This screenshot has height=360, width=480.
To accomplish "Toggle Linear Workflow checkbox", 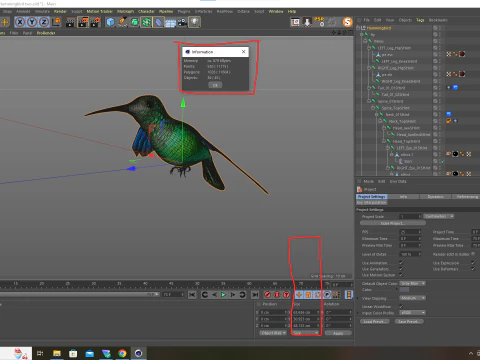I will pyautogui.click(x=401, y=306).
